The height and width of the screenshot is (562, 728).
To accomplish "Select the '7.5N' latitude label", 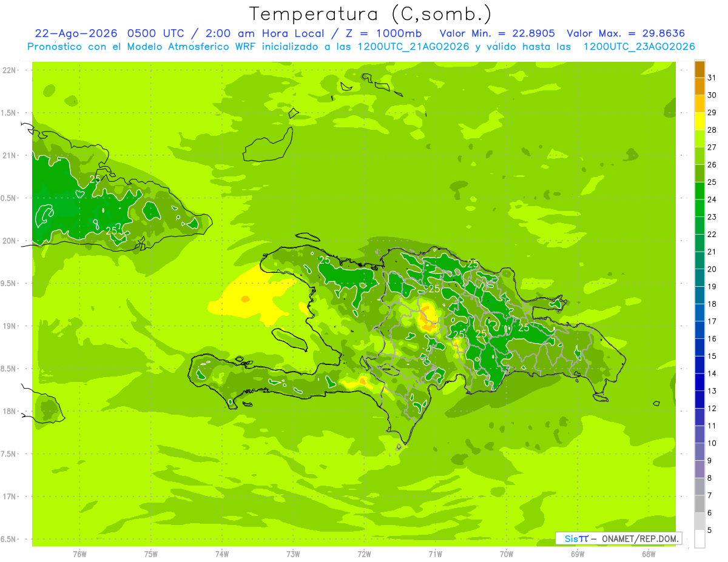I will pos(9,454).
